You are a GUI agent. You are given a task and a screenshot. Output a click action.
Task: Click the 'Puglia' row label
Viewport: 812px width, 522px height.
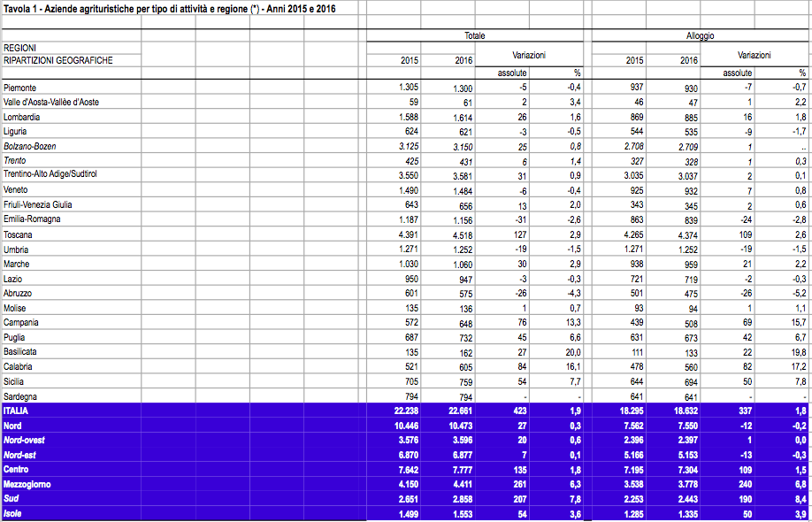pyautogui.click(x=14, y=337)
